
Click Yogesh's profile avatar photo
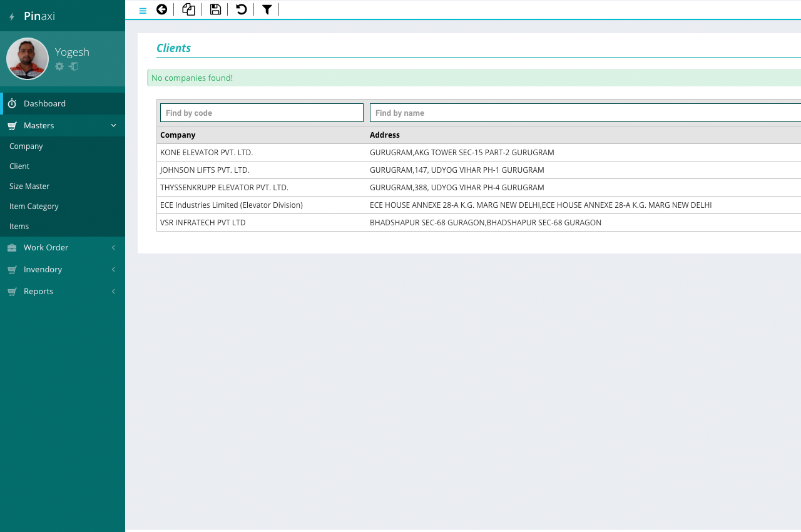tap(28, 59)
